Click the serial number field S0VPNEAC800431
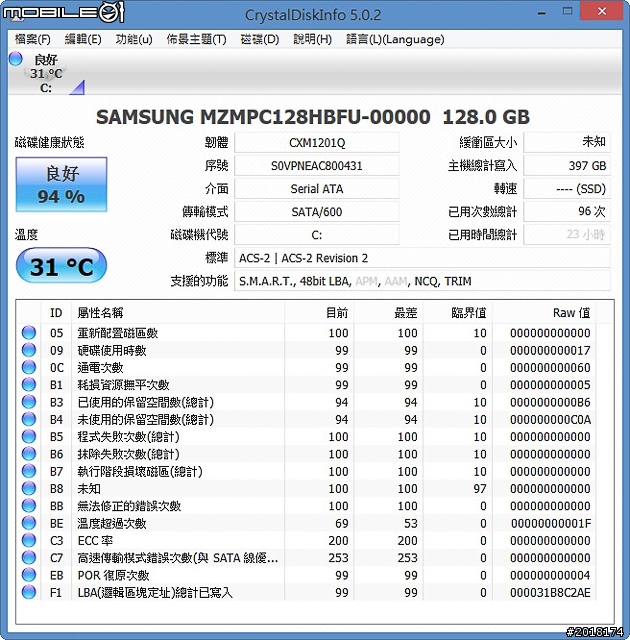This screenshot has width=630, height=640. (317, 166)
